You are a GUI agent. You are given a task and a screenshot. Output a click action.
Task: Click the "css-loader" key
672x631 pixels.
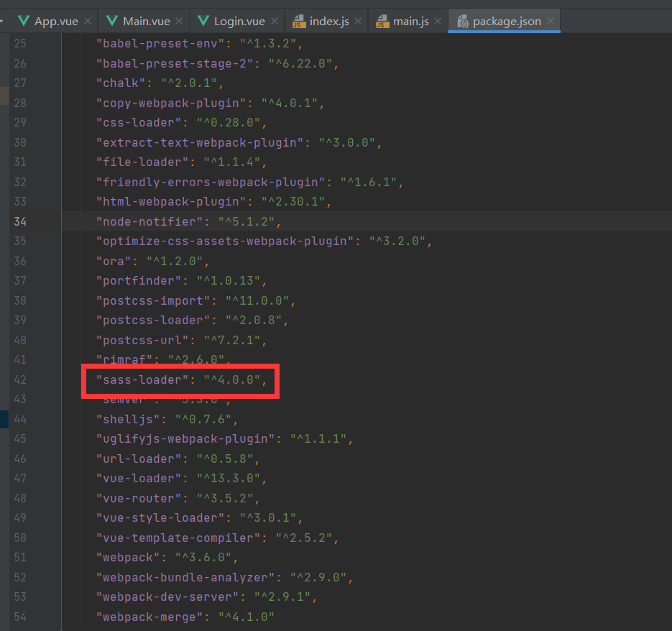point(139,123)
